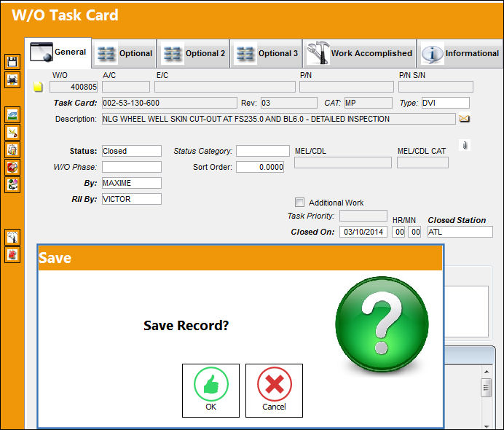Click the sidebar icon above the red document icon
The image size is (504, 430).
(12, 238)
